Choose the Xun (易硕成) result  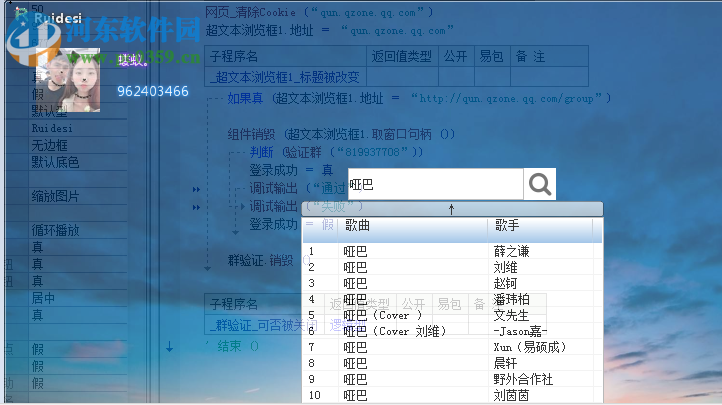point(452,347)
